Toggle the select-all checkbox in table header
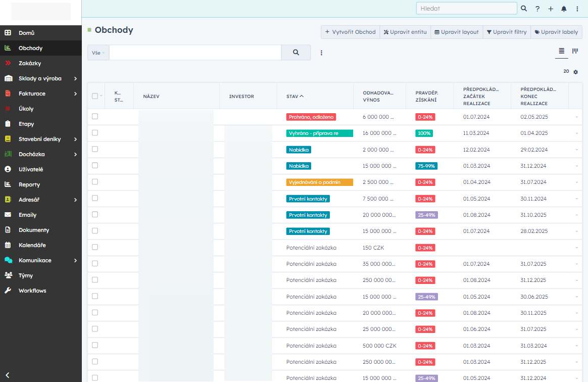 pos(95,96)
